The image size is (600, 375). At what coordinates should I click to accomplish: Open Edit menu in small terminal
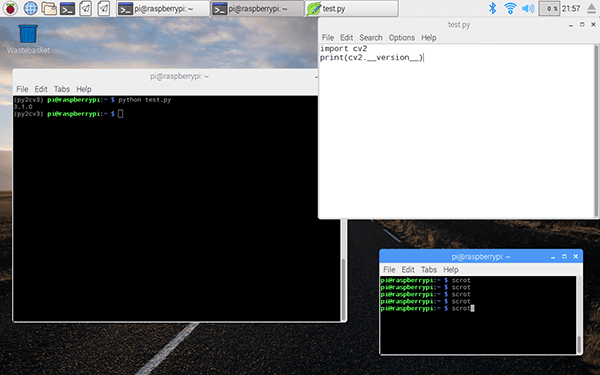[408, 269]
